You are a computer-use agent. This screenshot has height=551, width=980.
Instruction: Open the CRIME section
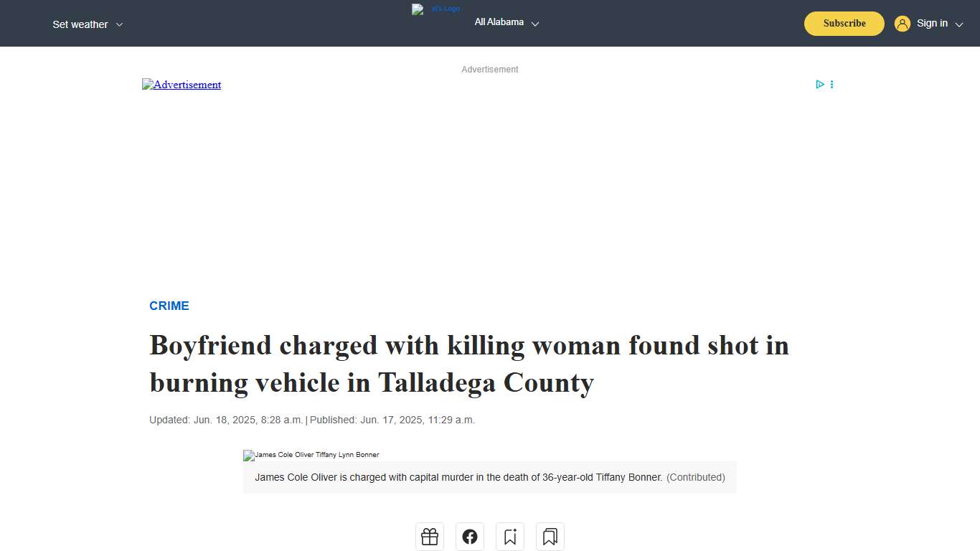tap(169, 306)
